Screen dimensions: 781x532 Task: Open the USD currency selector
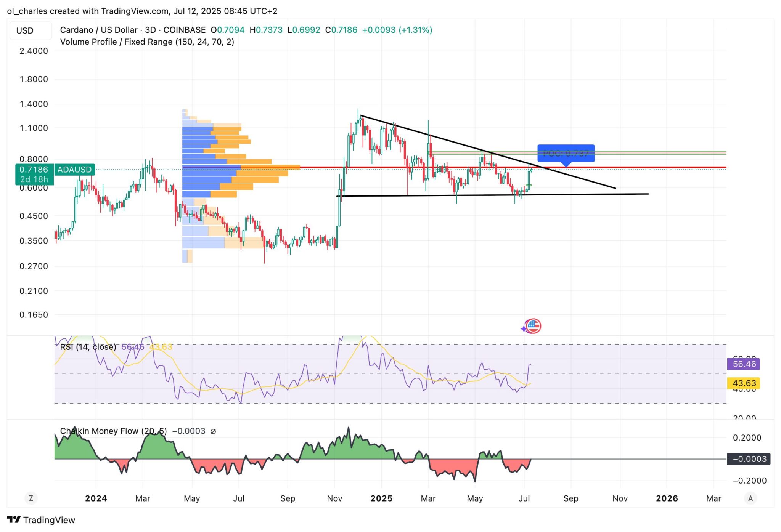click(25, 30)
